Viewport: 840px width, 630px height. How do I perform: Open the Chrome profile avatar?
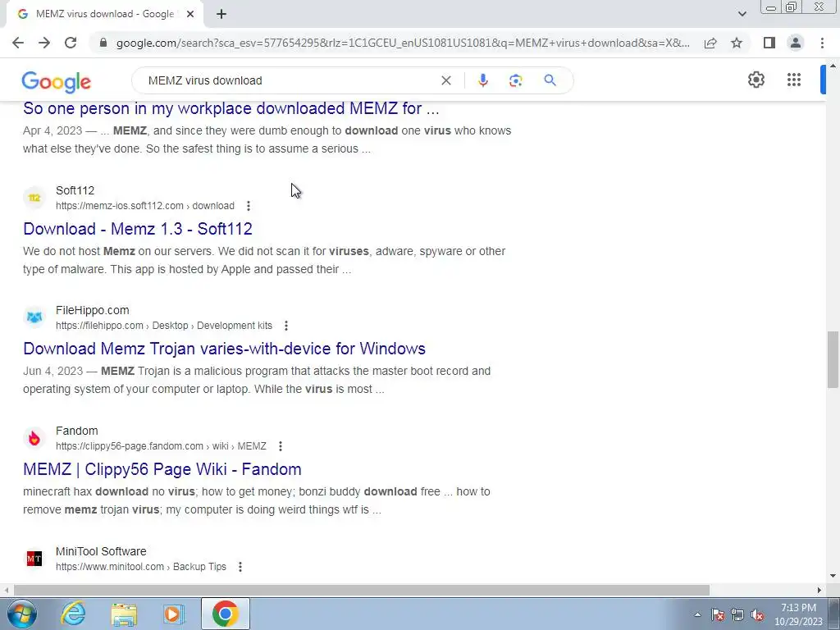coord(796,43)
